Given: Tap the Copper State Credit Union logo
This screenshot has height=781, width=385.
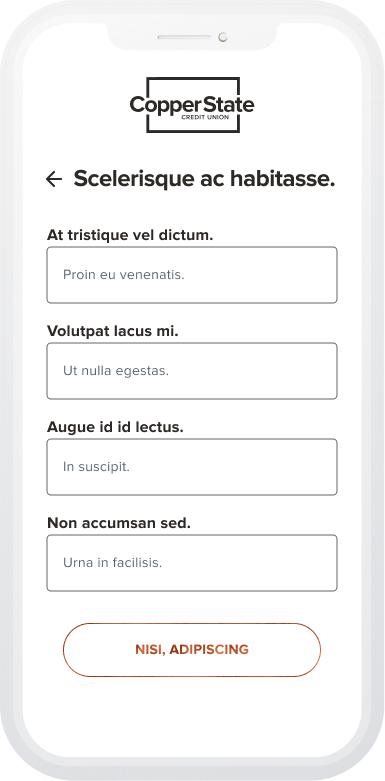Looking at the screenshot, I should 192,105.
